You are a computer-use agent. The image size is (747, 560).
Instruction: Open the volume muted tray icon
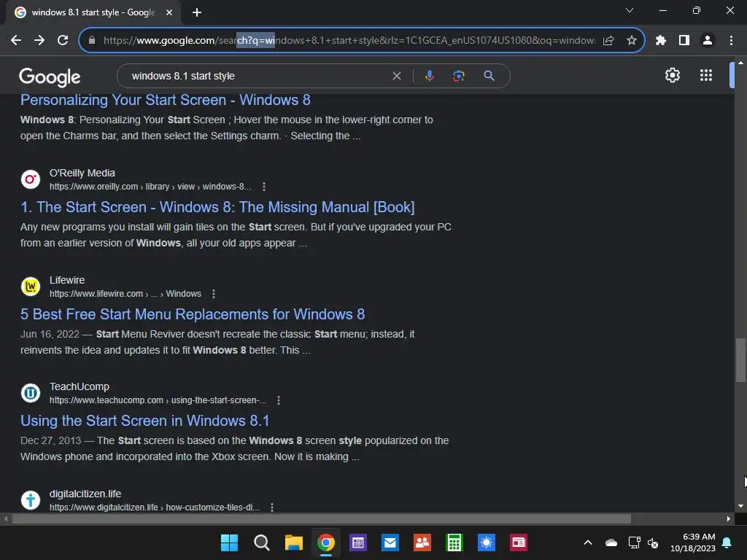point(653,542)
